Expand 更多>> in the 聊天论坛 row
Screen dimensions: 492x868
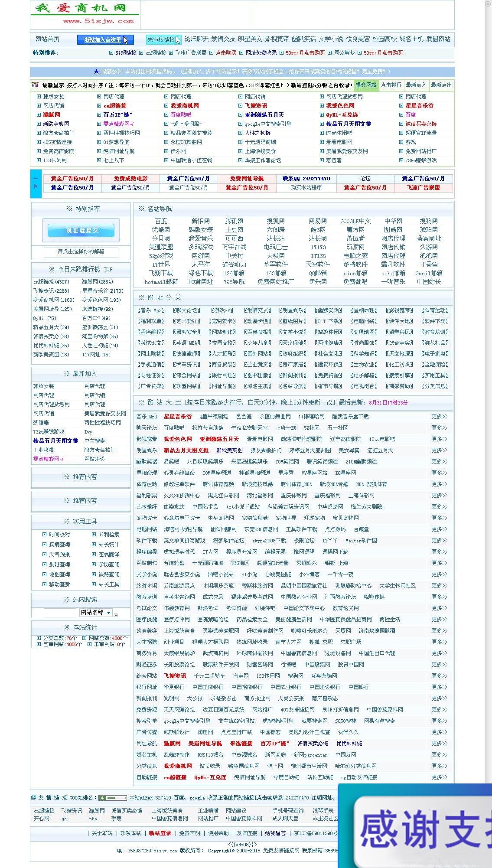click(x=439, y=428)
